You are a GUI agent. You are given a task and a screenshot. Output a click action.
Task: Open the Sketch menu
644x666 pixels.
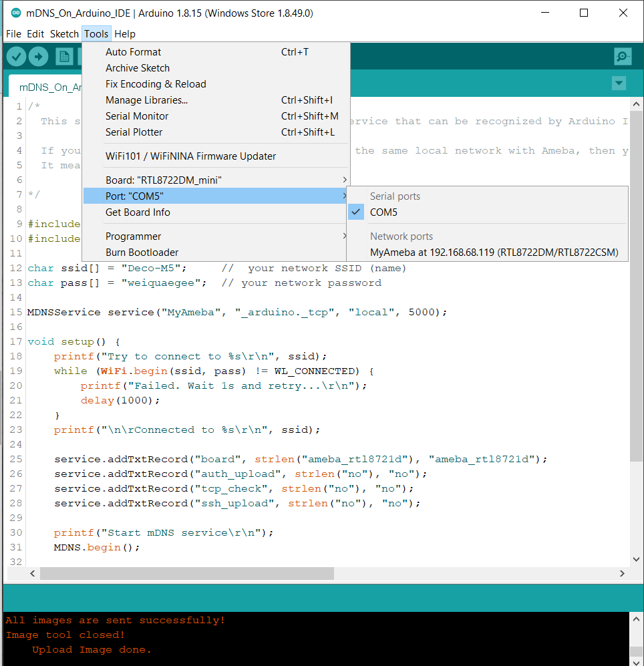pos(64,34)
